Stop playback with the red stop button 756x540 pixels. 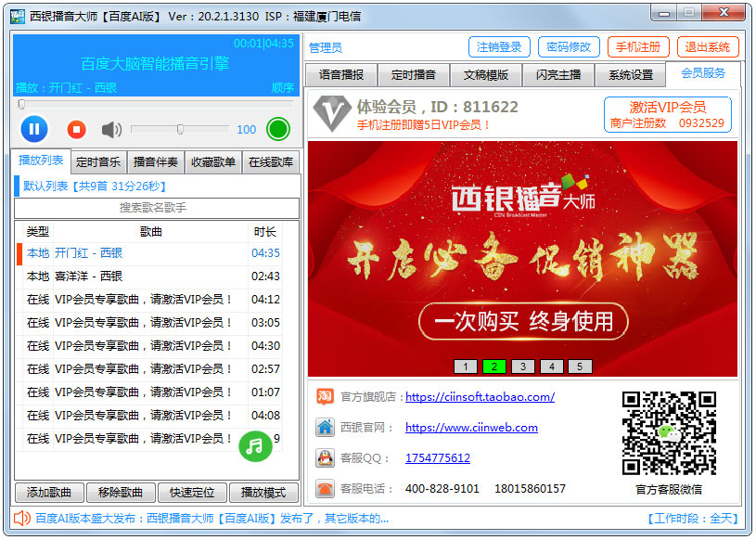coord(76,129)
